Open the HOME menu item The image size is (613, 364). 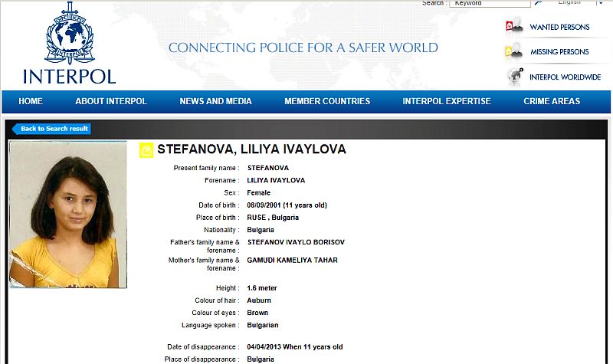pyautogui.click(x=31, y=101)
